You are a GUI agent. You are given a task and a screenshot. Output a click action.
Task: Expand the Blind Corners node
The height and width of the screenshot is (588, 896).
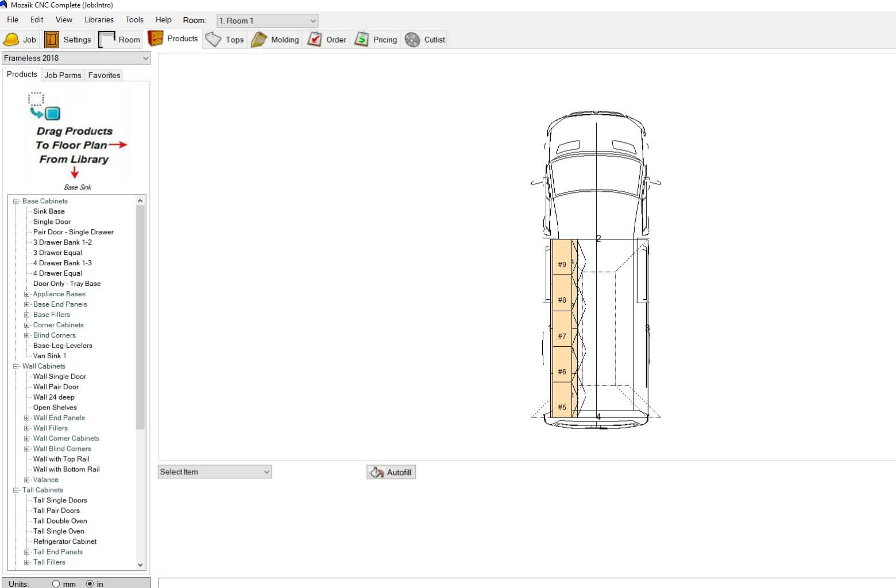point(26,335)
